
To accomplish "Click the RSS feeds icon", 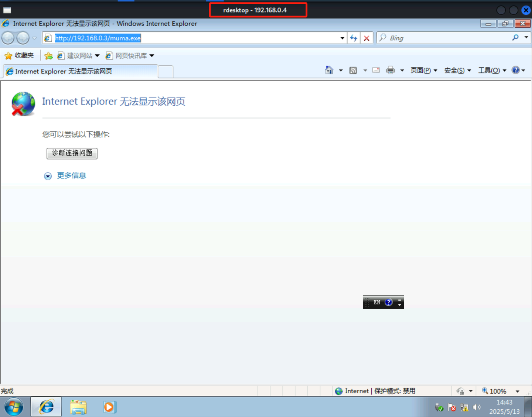I will 353,70.
